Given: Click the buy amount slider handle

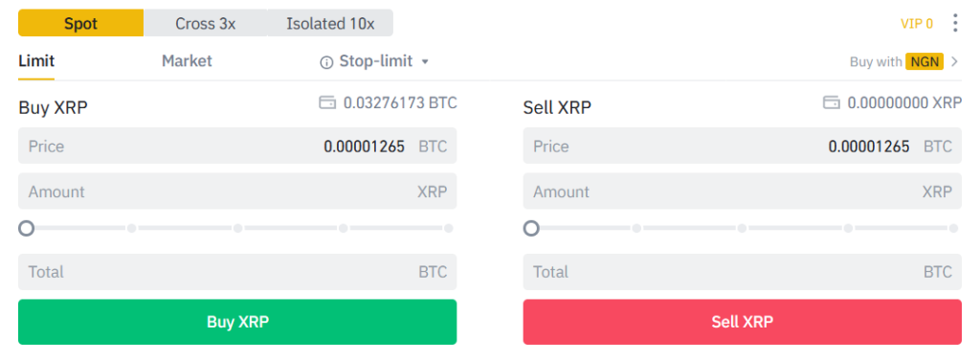Looking at the screenshot, I should 26,228.
